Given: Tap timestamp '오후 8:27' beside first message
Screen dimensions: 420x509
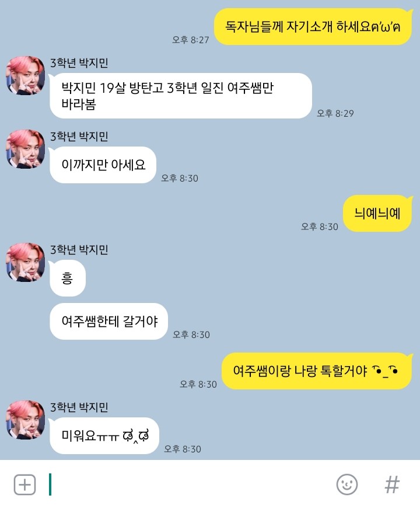Looking at the screenshot, I should (191, 40).
